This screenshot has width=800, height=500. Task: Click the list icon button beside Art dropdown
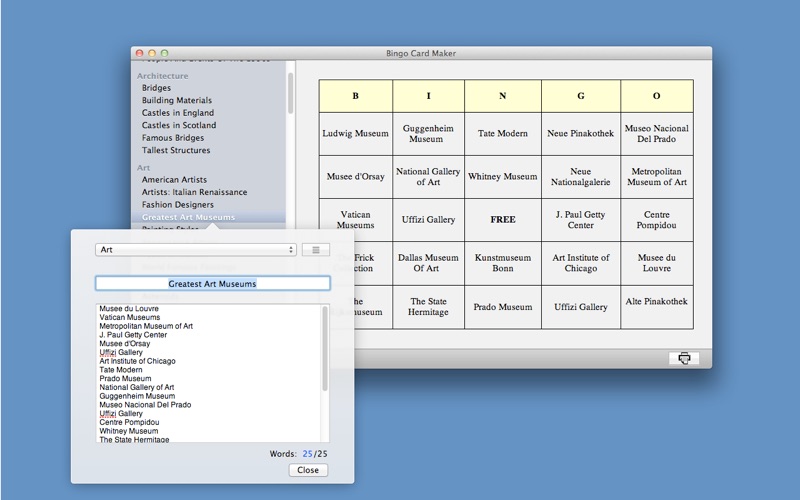(x=316, y=249)
